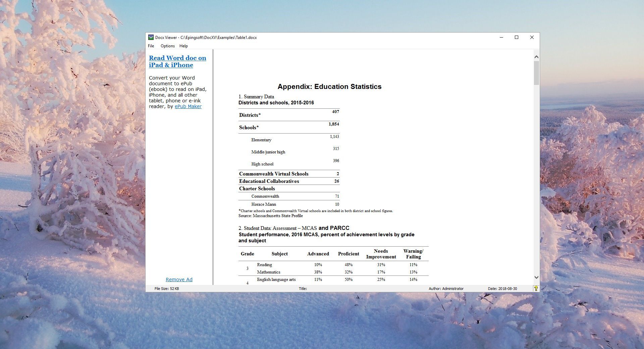644x349 pixels.
Task: Open the Help menu
Action: point(183,46)
